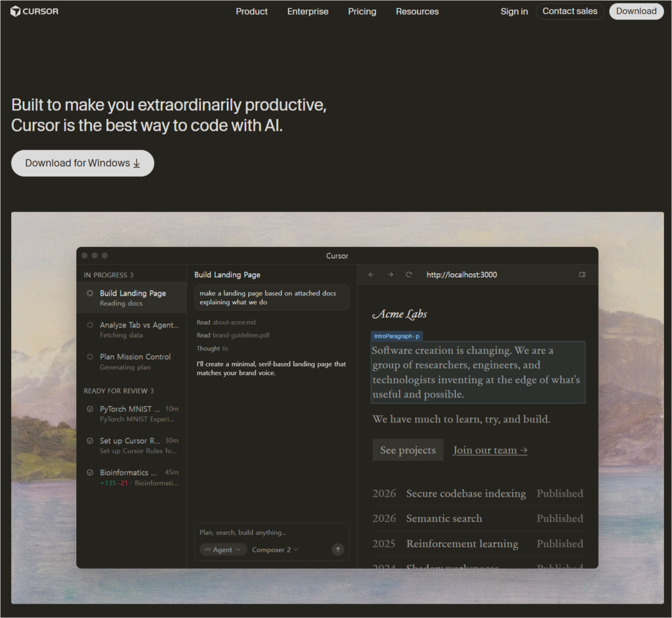The image size is (672, 618).
Task: Go to the Pricing page
Action: pyautogui.click(x=362, y=11)
